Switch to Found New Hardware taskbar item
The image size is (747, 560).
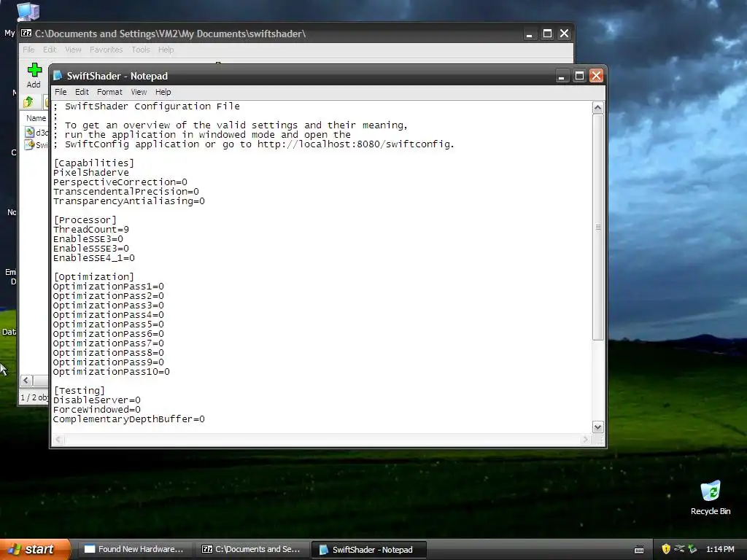[x=134, y=549]
